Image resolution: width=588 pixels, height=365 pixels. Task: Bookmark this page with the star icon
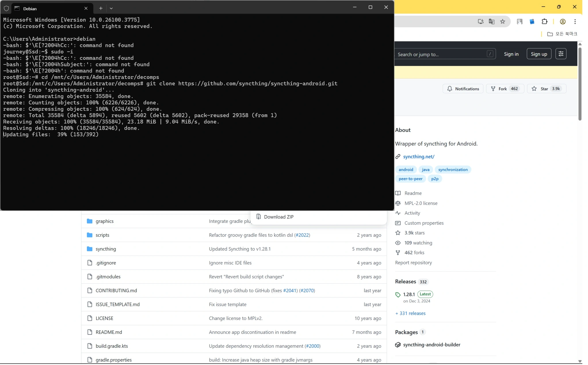pos(502,22)
